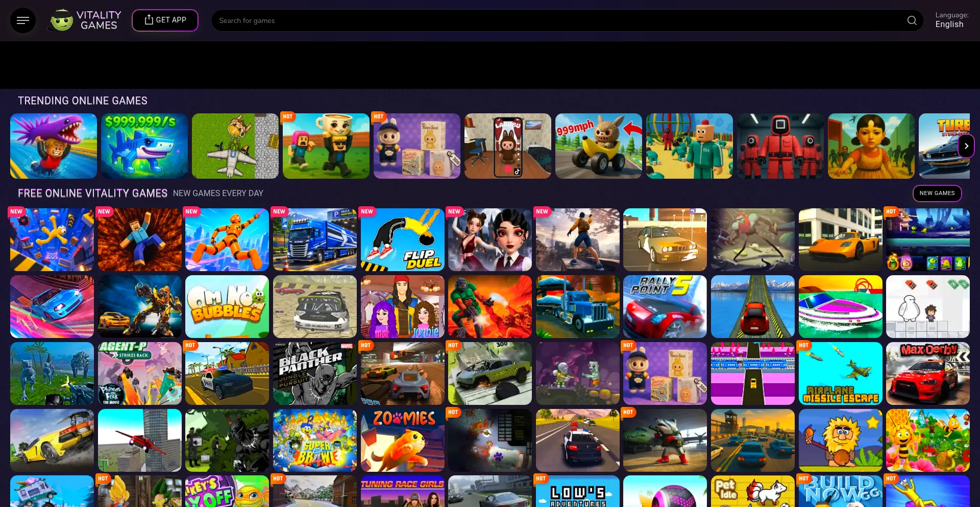The height and width of the screenshot is (507, 980).
Task: Open the Rally Point 5 game
Action: click(665, 306)
